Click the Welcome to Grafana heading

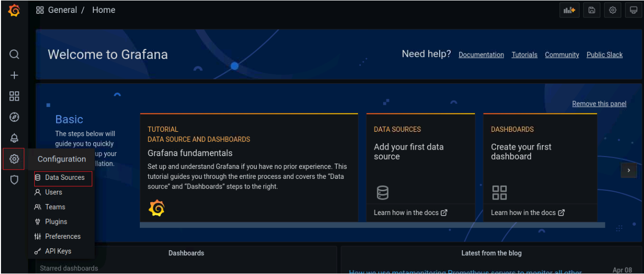click(108, 55)
